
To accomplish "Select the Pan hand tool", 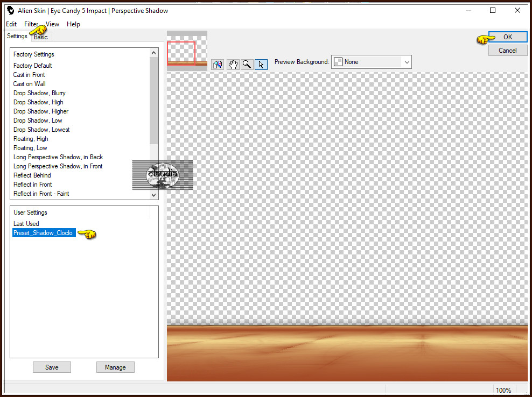I will pyautogui.click(x=233, y=64).
